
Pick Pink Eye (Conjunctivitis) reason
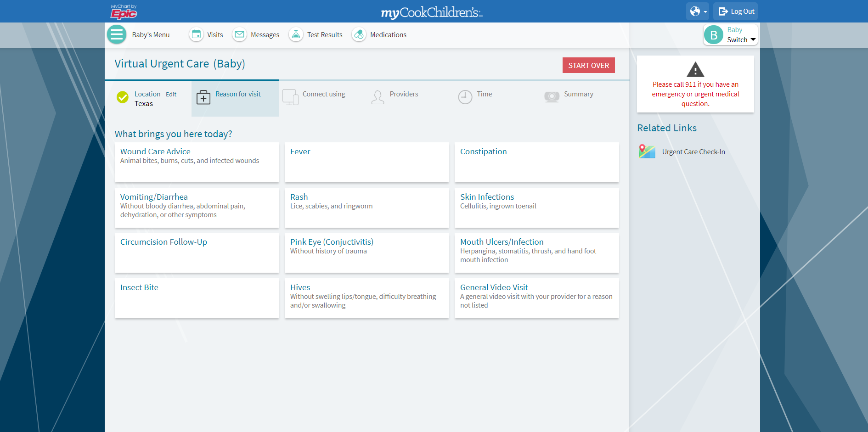coord(366,253)
